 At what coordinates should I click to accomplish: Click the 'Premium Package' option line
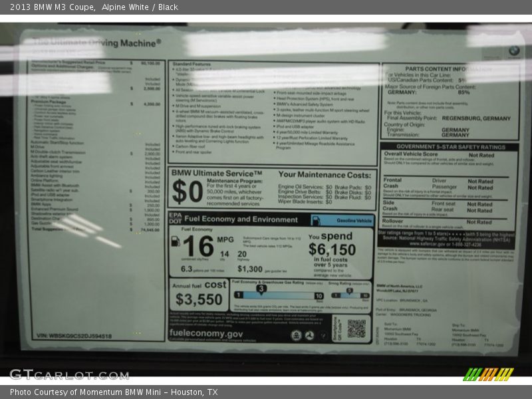tap(49, 102)
